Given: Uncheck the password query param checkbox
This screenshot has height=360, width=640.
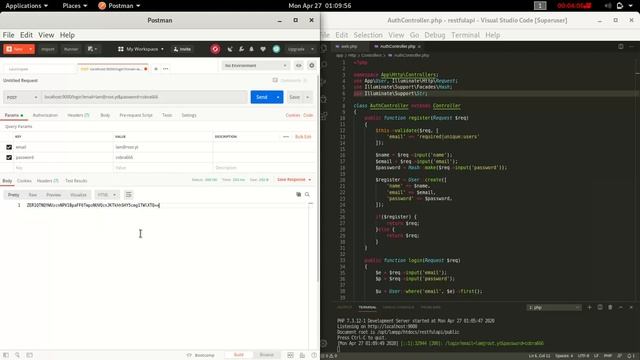Looking at the screenshot, I should [x=9, y=157].
